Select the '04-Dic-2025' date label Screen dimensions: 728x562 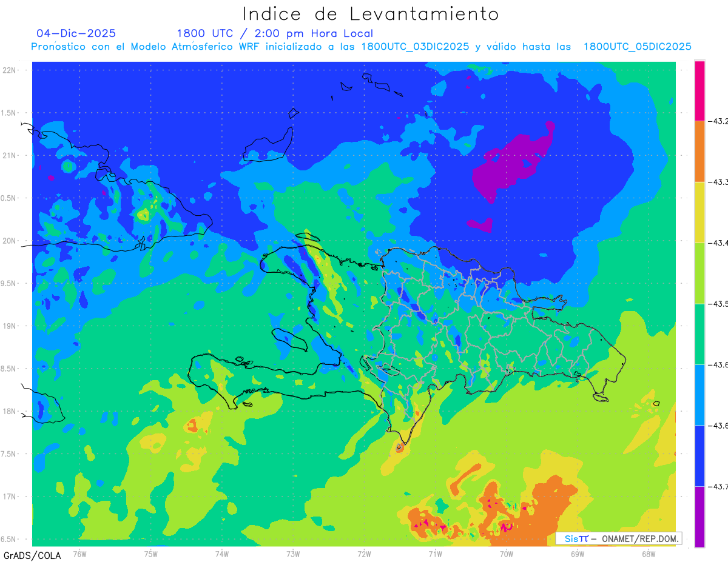click(76, 33)
